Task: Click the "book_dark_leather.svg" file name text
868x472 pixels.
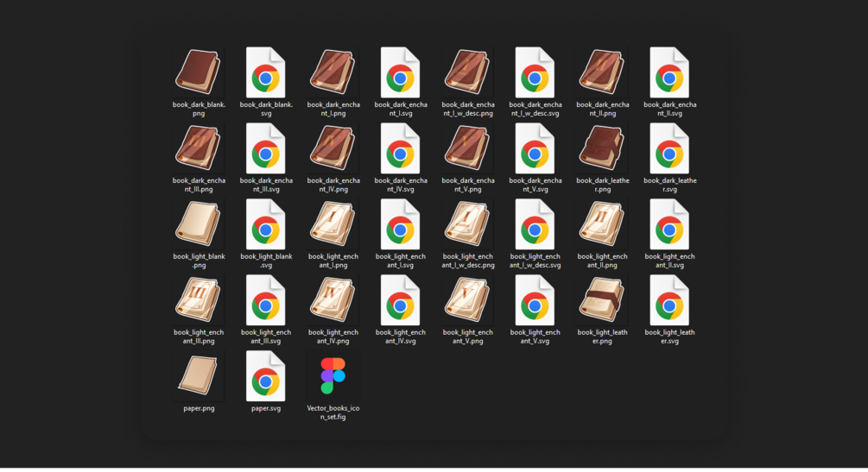Action: [x=670, y=185]
